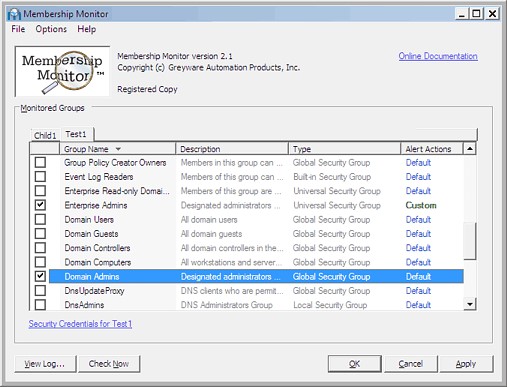Click the View Log button

coord(45,364)
